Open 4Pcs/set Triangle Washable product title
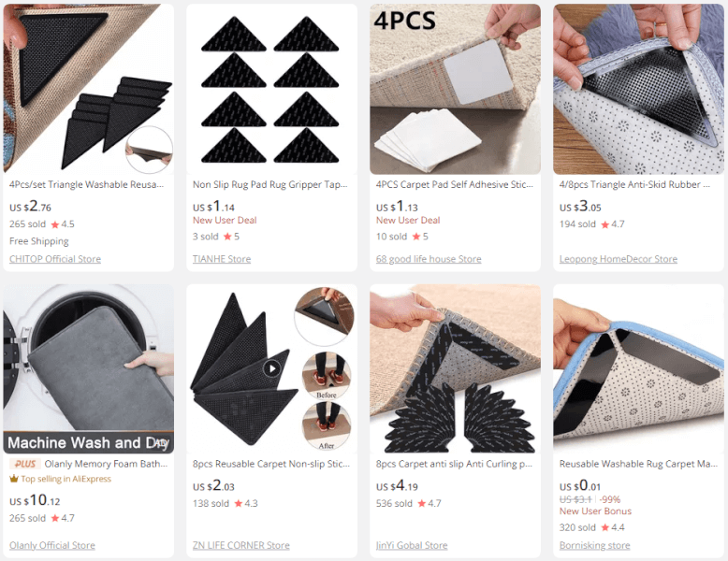 pyautogui.click(x=86, y=185)
